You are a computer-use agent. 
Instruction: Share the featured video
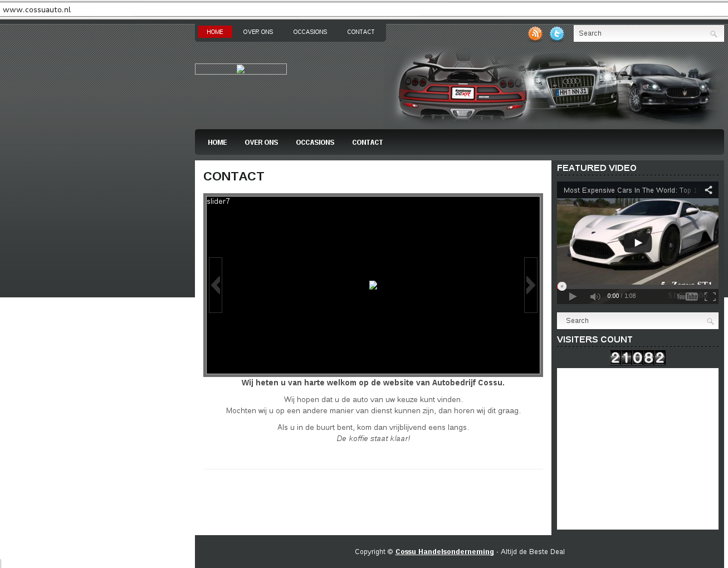708,190
